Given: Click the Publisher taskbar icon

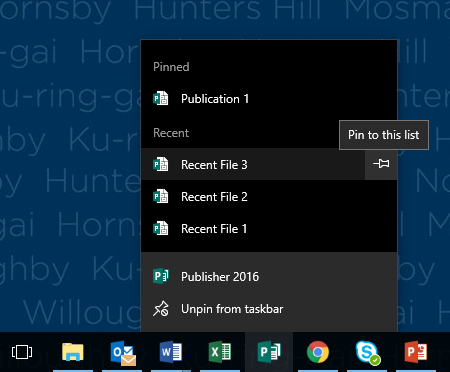Looking at the screenshot, I should pos(269,352).
